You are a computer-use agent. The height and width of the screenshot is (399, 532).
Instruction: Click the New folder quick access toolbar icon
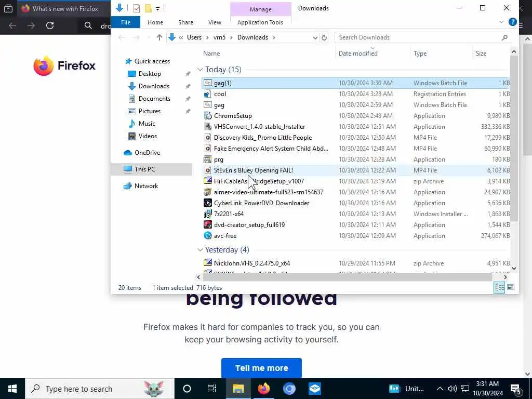tap(148, 8)
